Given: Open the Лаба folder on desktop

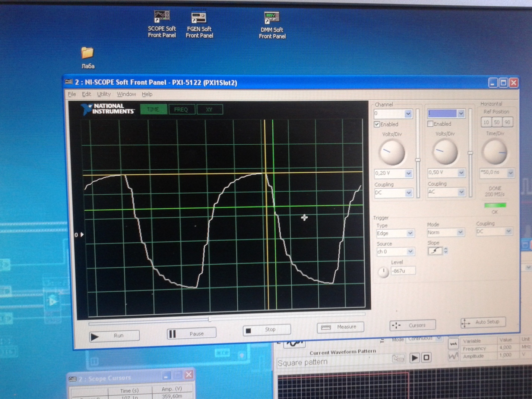Looking at the screenshot, I should (x=88, y=58).
